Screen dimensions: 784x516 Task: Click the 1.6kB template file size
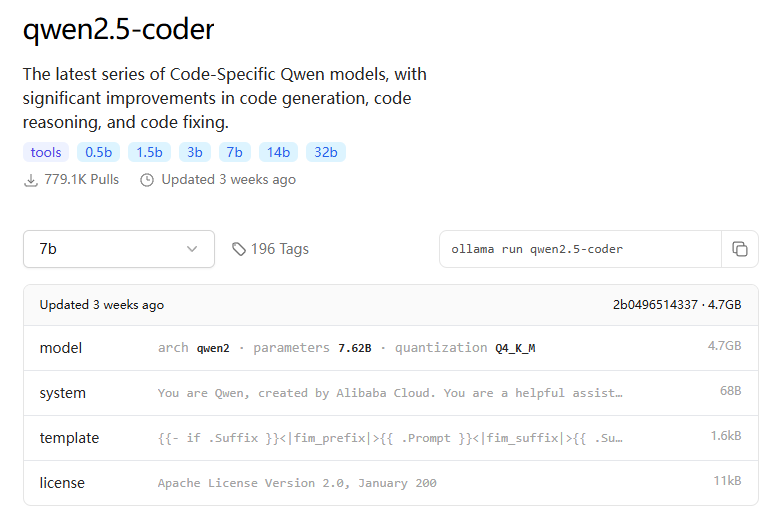tap(726, 436)
